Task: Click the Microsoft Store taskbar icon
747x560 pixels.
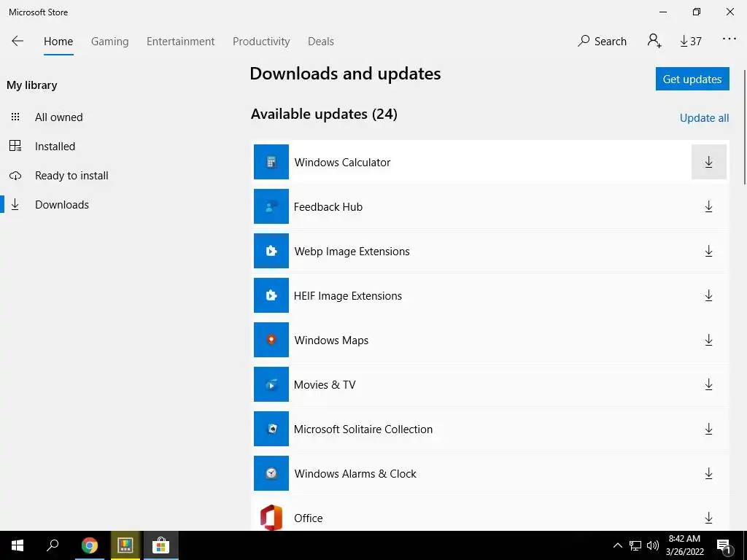Action: pyautogui.click(x=161, y=545)
